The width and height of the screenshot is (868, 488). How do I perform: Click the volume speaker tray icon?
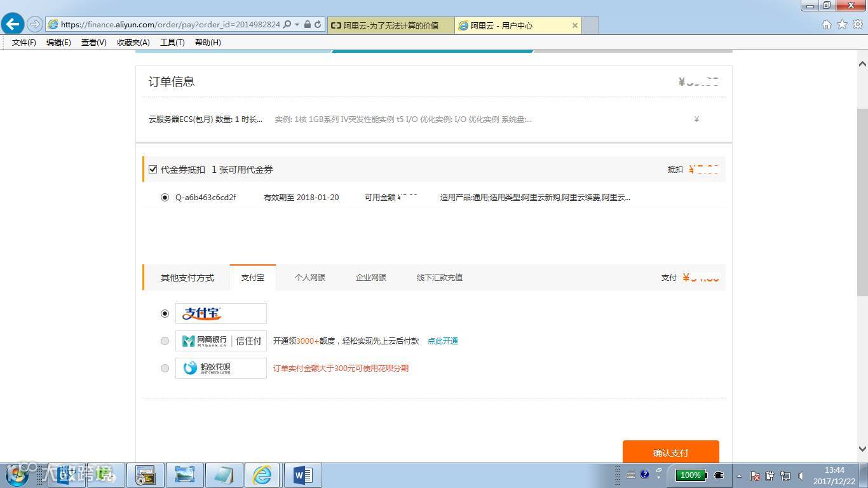pos(801,475)
